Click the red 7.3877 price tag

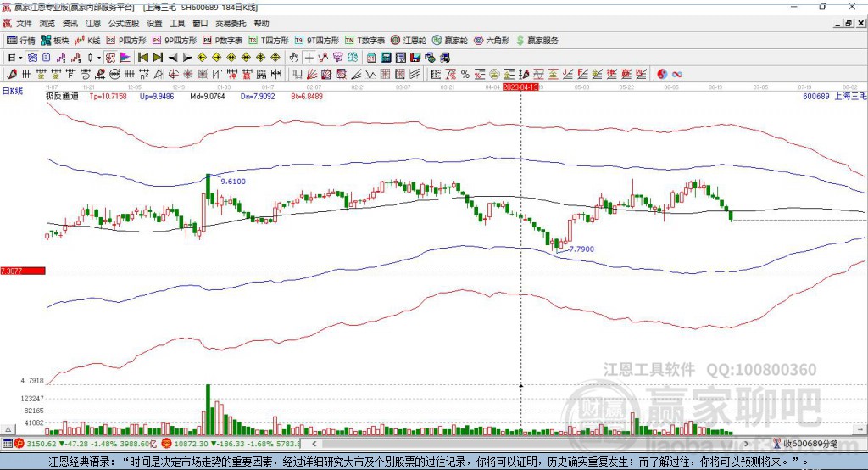coord(23,271)
